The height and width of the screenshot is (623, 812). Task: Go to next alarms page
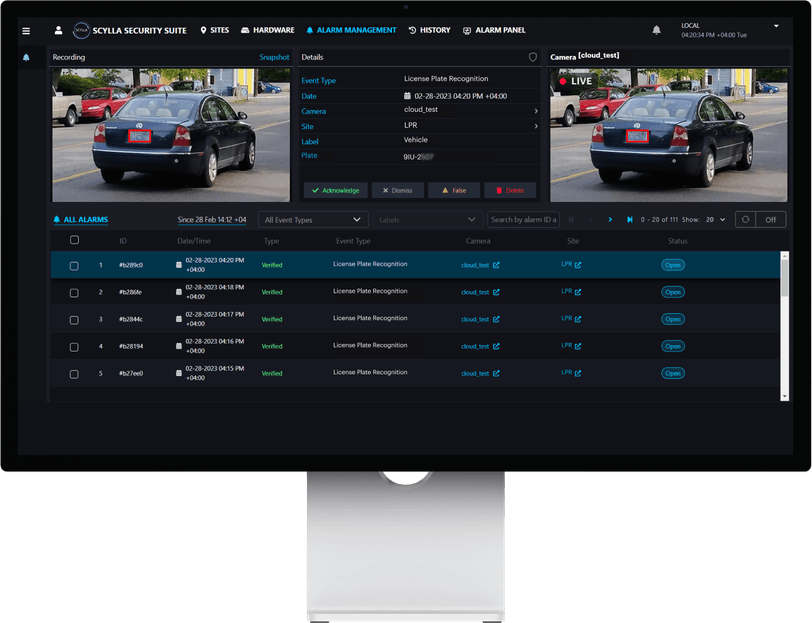(610, 220)
